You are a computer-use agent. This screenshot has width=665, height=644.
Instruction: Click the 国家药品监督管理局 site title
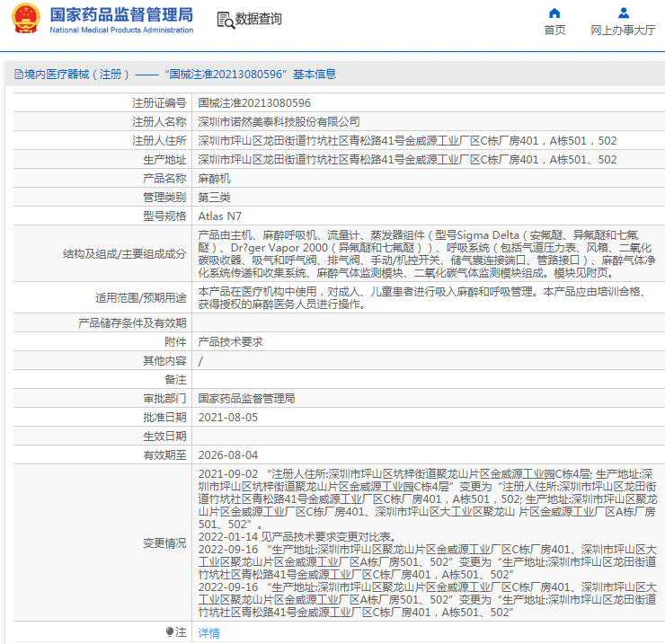click(121, 14)
